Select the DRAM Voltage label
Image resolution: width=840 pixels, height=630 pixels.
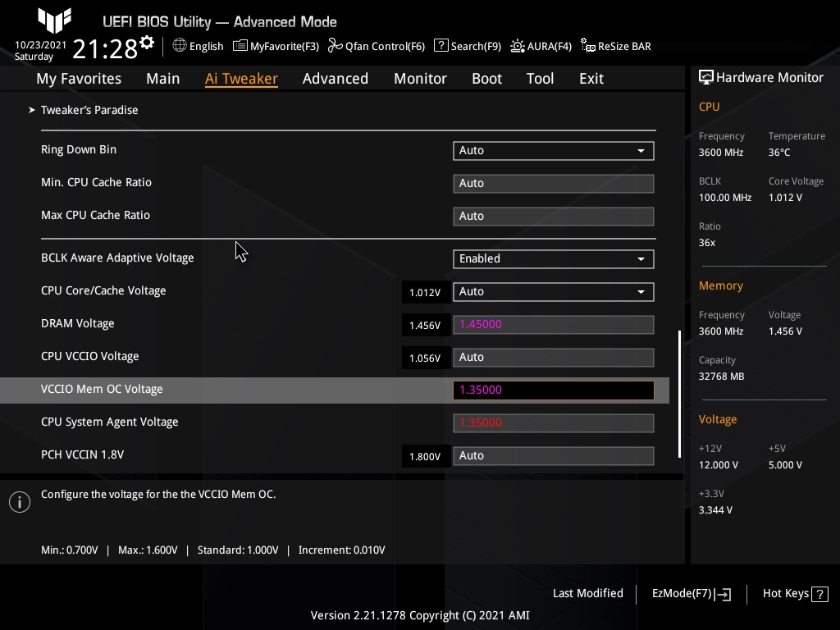(x=78, y=323)
